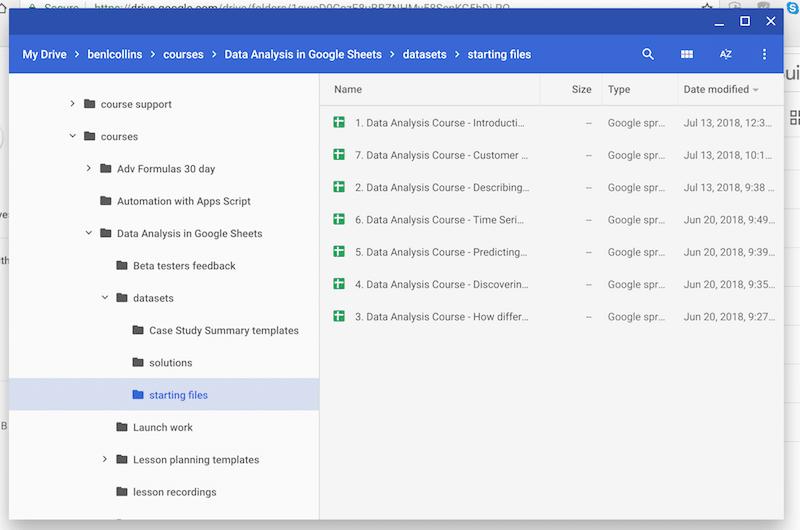Expand the Lesson planning templates chevron
The width and height of the screenshot is (800, 530).
(x=105, y=459)
